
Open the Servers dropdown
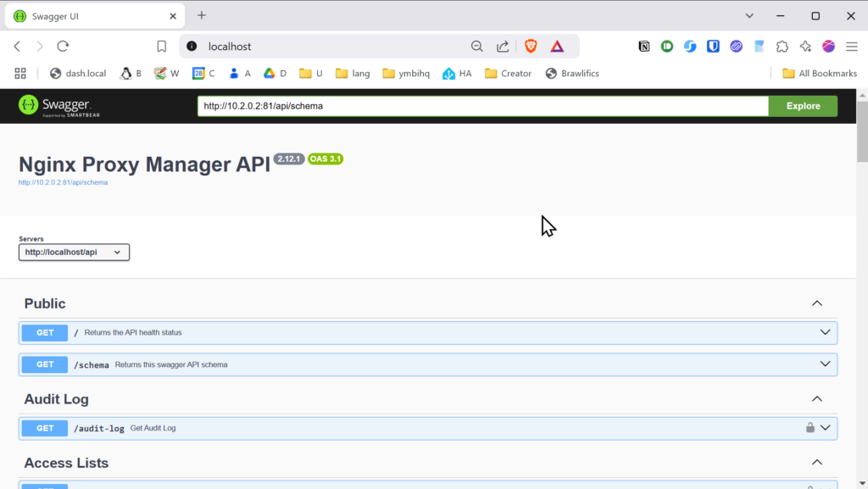75,253
